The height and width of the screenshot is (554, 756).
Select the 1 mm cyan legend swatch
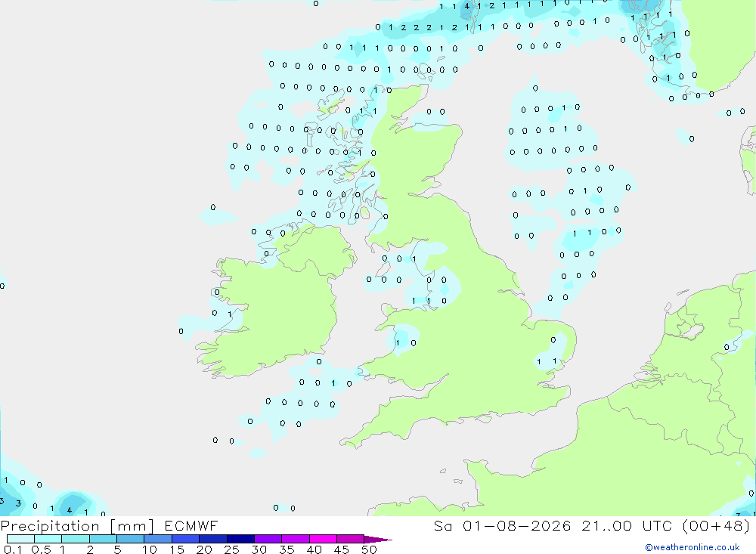click(x=76, y=539)
